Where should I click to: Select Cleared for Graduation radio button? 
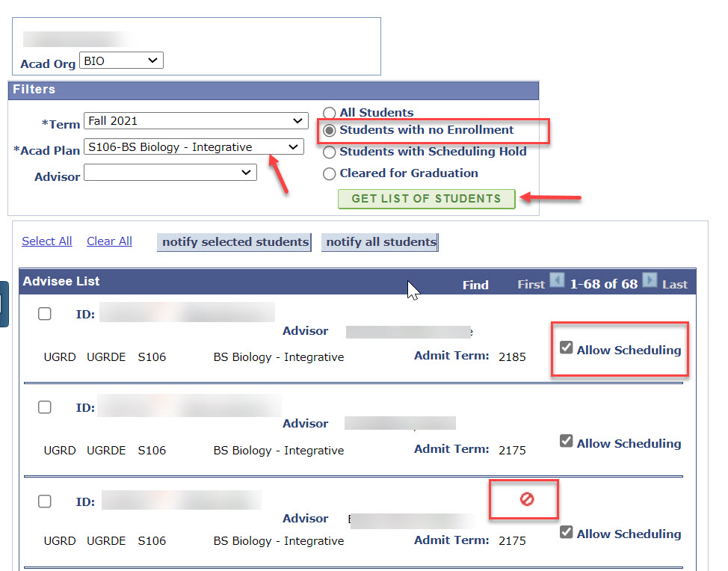(329, 174)
